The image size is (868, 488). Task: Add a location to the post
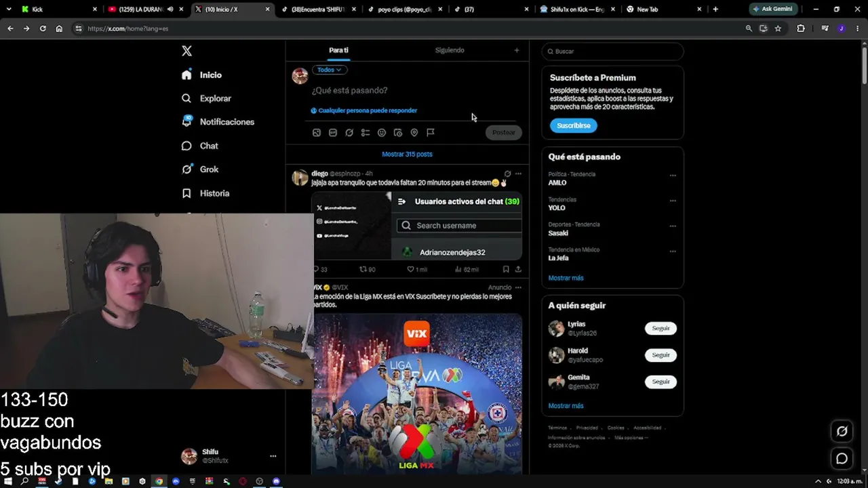(414, 133)
